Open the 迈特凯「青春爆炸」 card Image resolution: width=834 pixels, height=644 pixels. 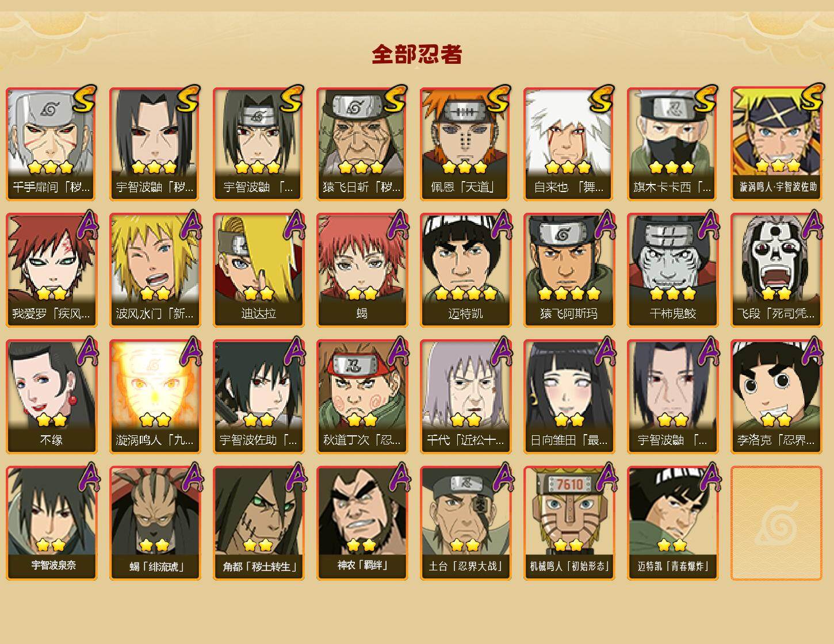pos(672,523)
